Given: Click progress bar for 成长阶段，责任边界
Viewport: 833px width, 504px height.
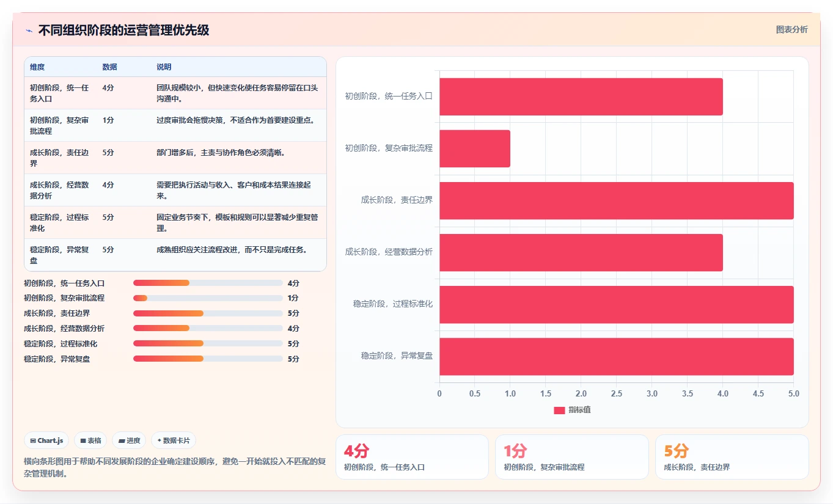Looking at the screenshot, I should (208, 313).
